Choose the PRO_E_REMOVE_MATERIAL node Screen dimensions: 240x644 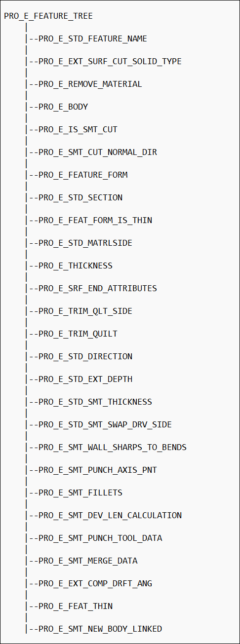pos(90,84)
